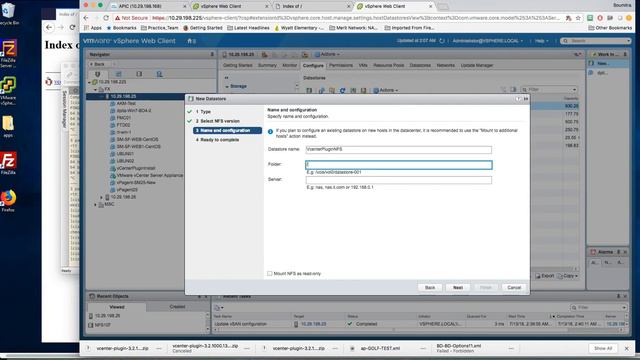
Task: Open host Actions dropdown in title bar
Action: coord(328,54)
